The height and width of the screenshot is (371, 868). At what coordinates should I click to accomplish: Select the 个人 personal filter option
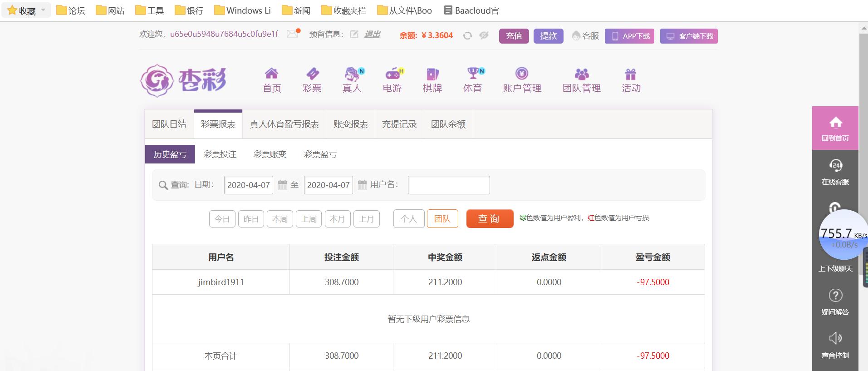pos(409,219)
